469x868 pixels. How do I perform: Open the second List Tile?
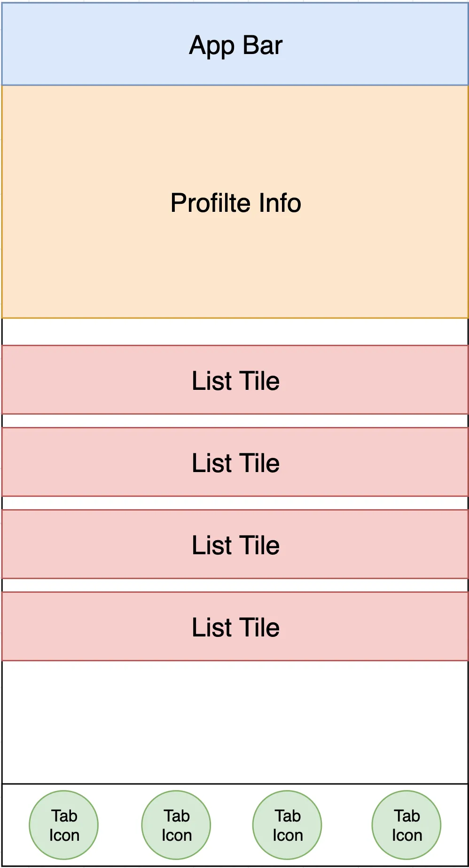[x=235, y=462]
